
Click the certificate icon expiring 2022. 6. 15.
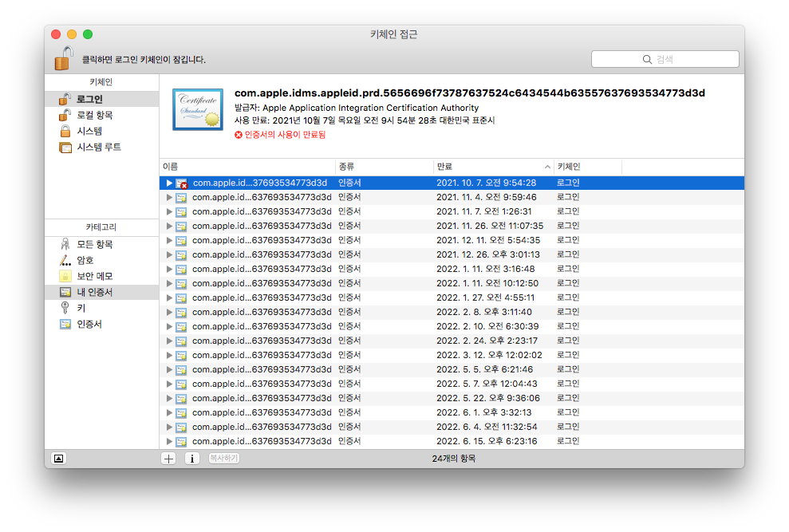[181, 442]
